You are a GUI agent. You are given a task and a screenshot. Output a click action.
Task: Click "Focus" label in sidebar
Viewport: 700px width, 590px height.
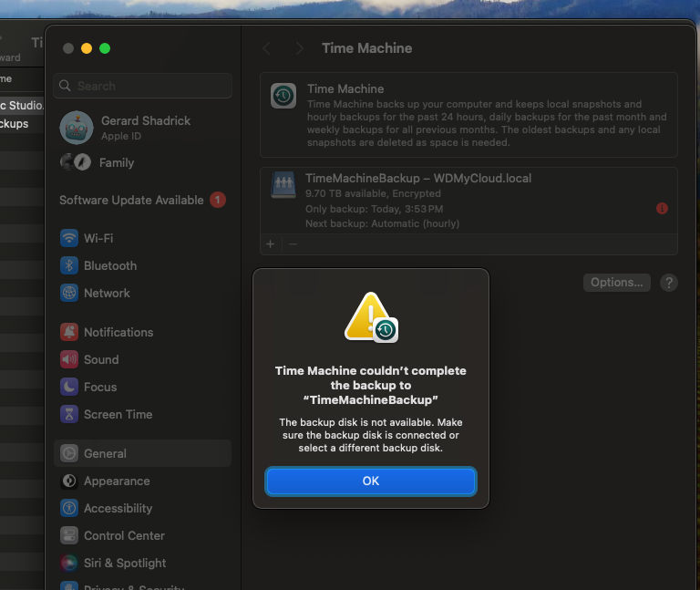point(100,387)
